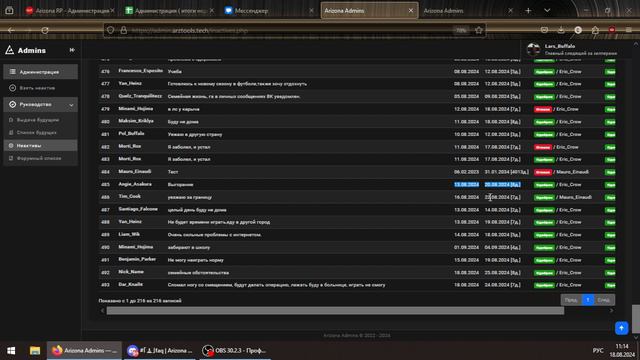
Task: Reload the current browser page
Action: point(45,30)
